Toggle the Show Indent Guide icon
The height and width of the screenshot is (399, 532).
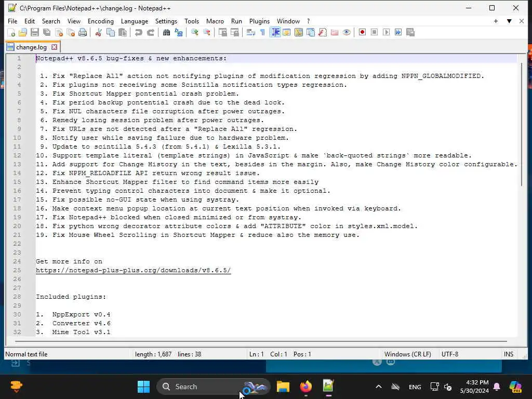pyautogui.click(x=275, y=33)
